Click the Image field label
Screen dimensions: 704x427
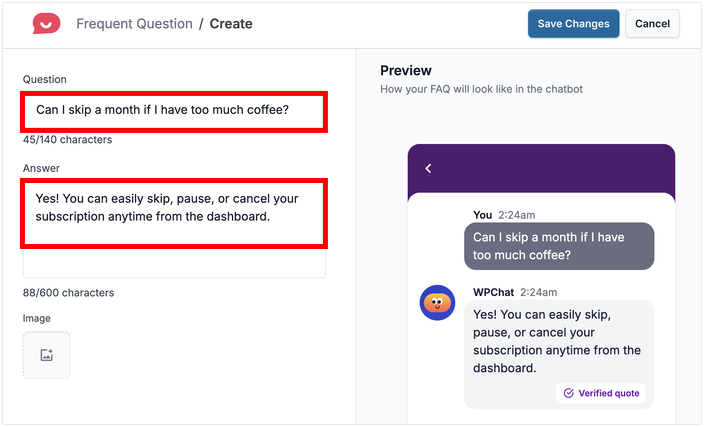(38, 318)
